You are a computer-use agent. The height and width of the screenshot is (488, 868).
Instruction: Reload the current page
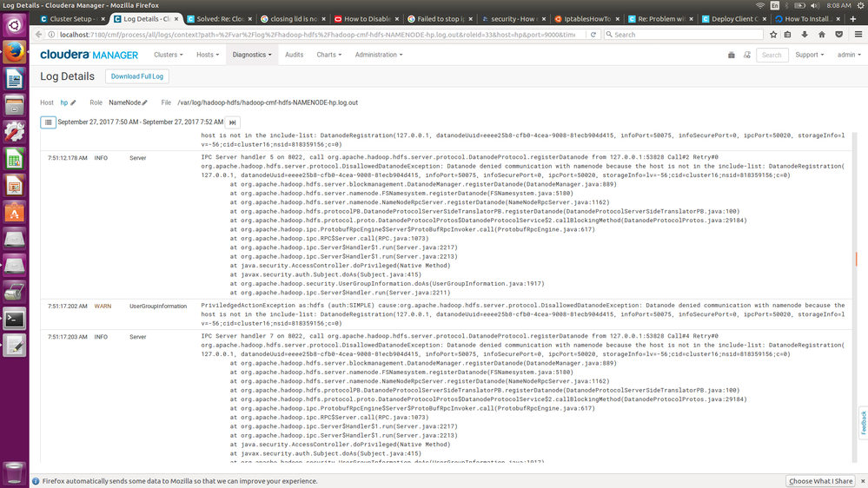[x=593, y=35]
